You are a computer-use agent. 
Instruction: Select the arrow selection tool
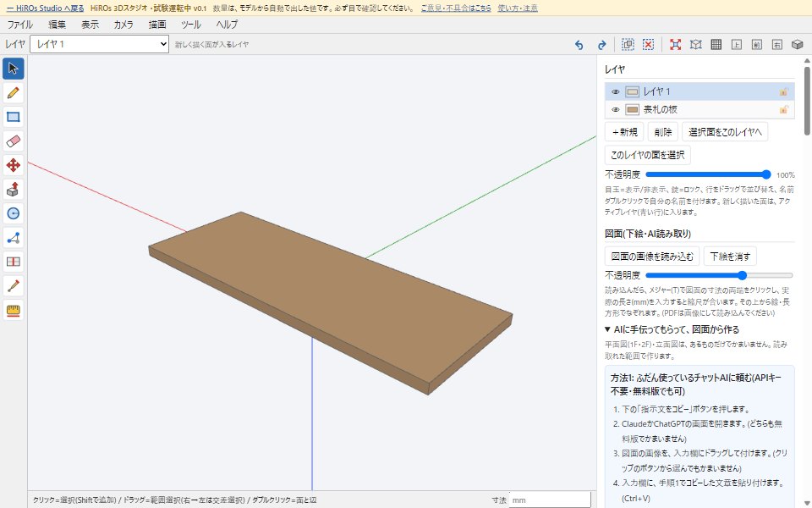coord(14,69)
